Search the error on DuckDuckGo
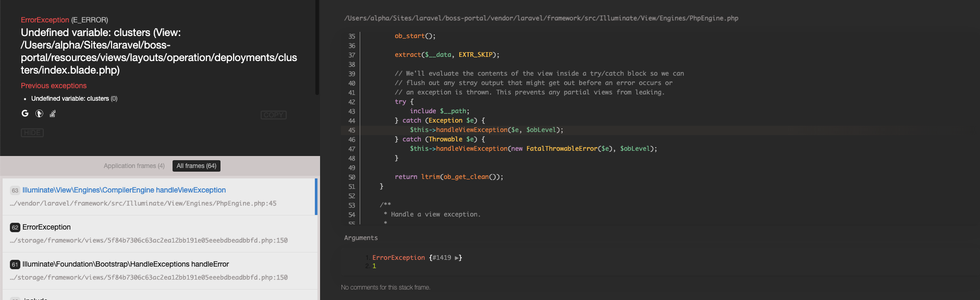 point(39,113)
